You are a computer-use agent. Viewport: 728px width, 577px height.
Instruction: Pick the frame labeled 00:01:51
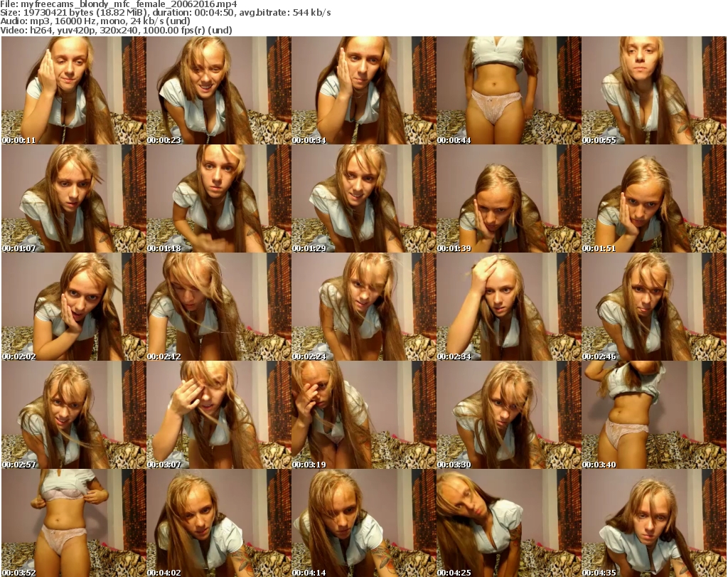point(654,198)
